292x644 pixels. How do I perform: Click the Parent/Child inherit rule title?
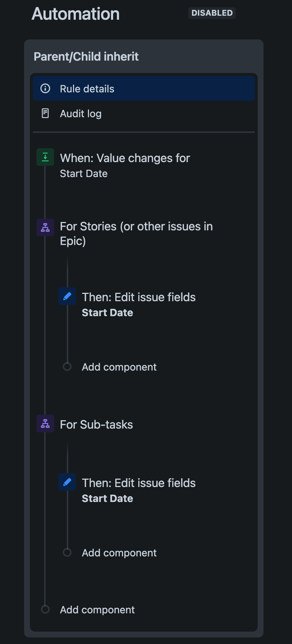click(86, 57)
